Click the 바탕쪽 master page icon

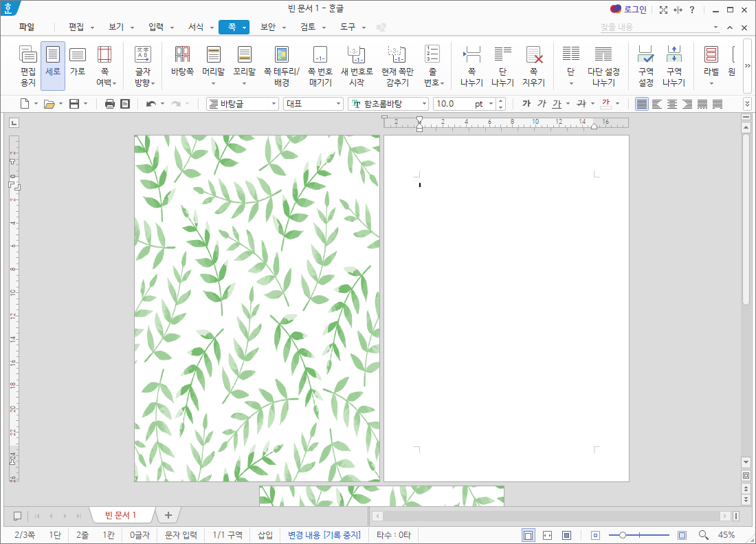click(x=182, y=61)
